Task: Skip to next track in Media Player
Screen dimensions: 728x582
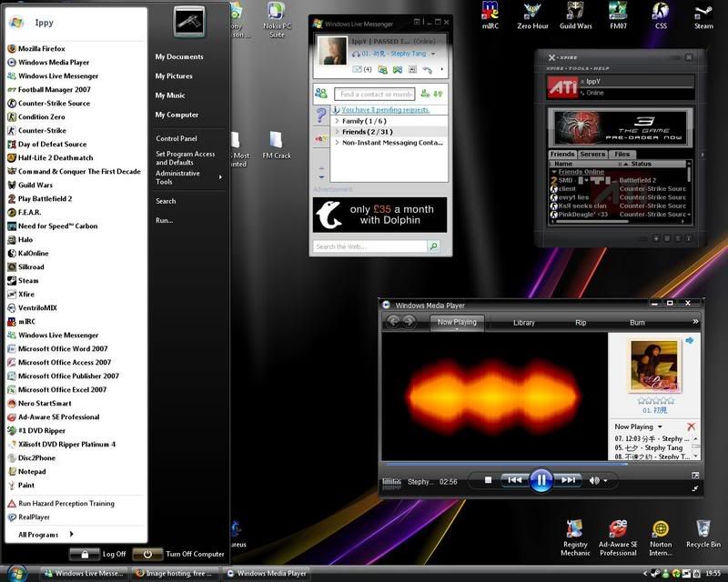Action: pyautogui.click(x=567, y=480)
